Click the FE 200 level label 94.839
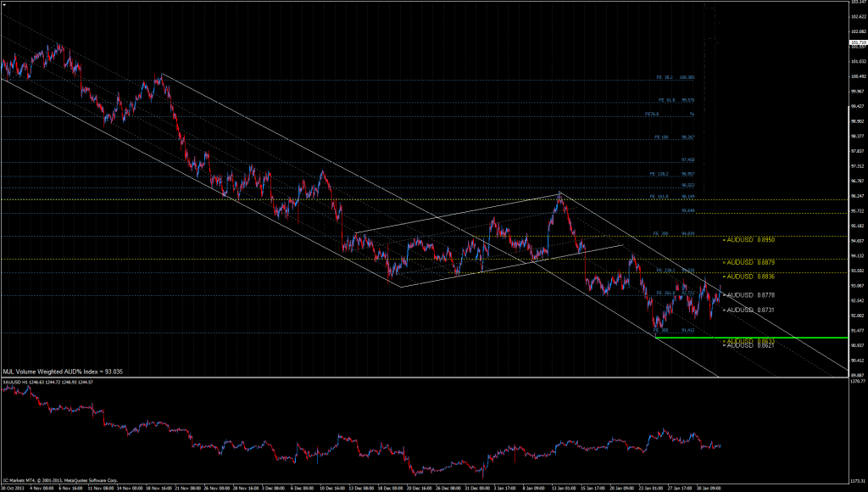Screen dimensions: 868x492 (674, 234)
